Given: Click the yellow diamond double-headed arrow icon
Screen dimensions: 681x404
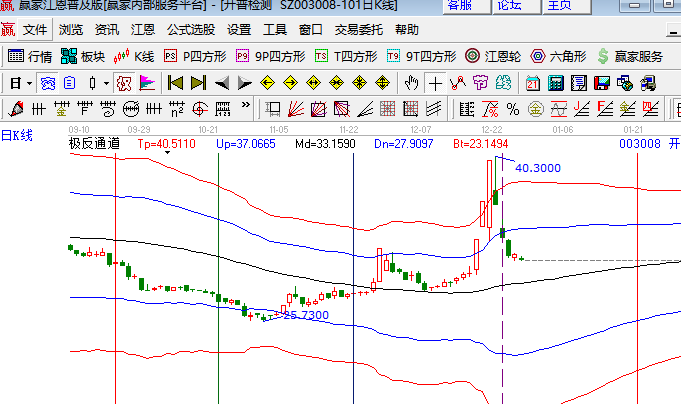Looking at the screenshot, I should (313, 83).
